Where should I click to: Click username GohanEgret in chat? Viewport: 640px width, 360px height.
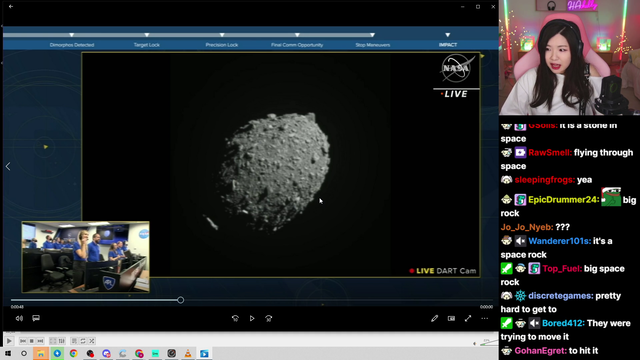click(540, 351)
